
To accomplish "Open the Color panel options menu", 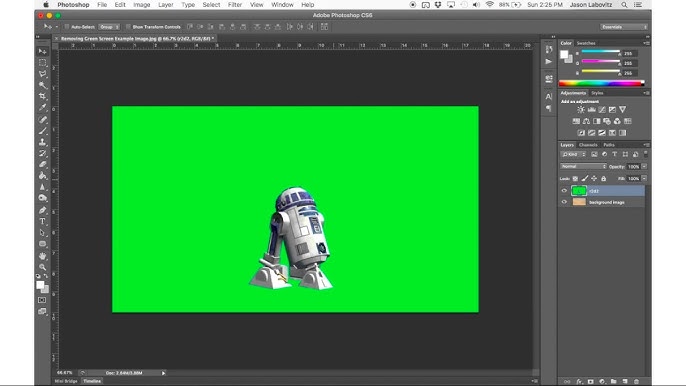I will 646,43.
